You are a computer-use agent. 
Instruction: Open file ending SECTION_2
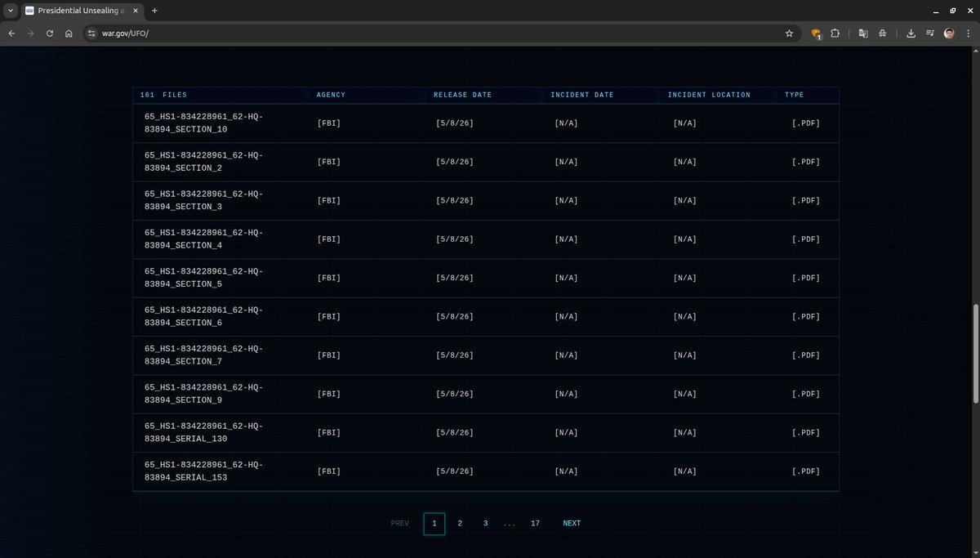tap(203, 162)
